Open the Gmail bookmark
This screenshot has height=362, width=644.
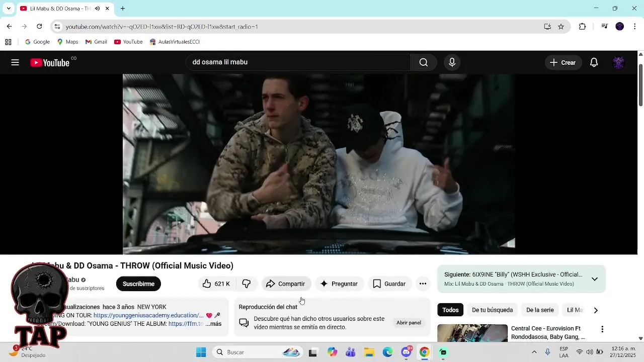[96, 42]
